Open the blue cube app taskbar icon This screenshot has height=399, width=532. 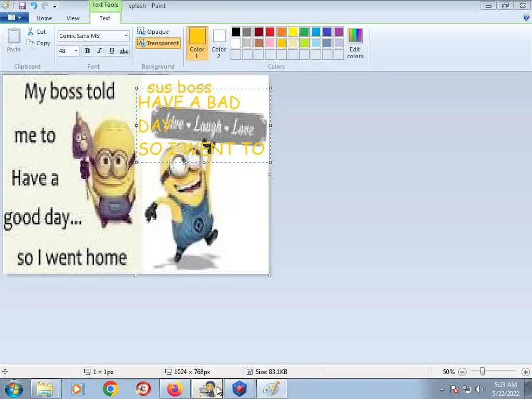239,389
